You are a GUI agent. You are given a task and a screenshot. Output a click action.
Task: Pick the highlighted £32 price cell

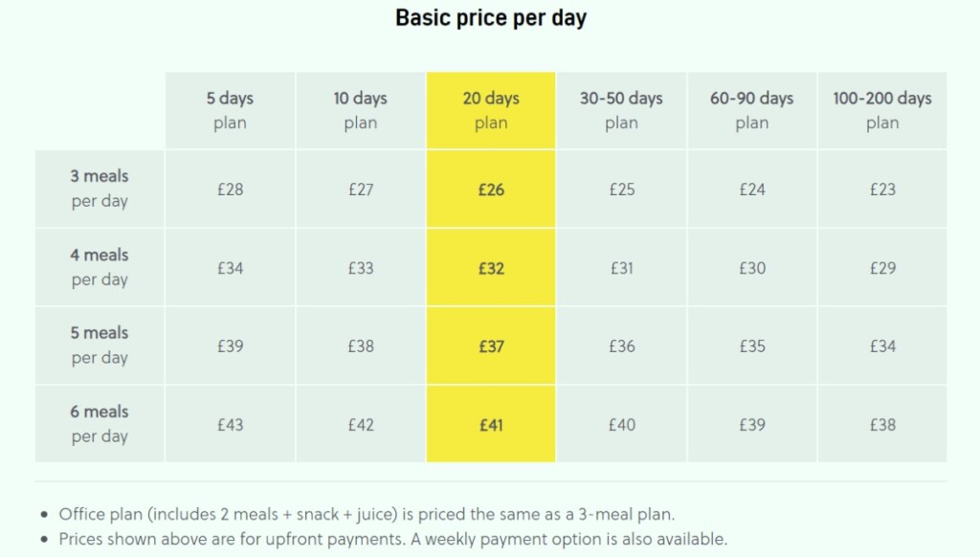point(491,268)
